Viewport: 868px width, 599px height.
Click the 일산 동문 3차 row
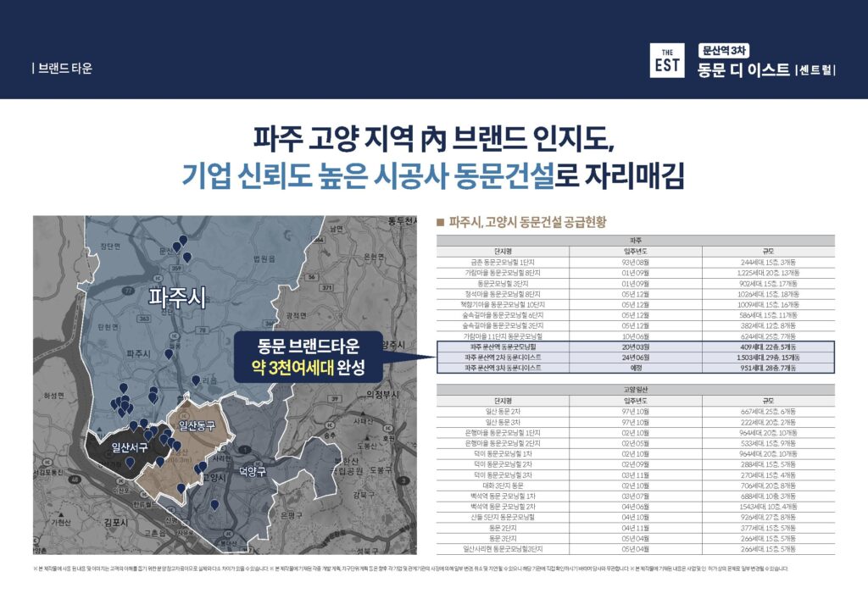636,422
